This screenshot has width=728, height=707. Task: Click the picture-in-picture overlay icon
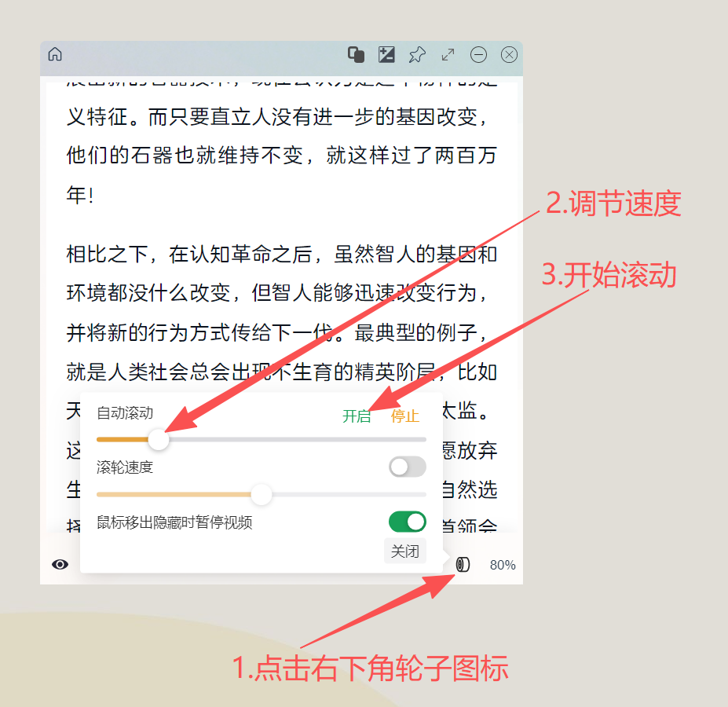coord(355,54)
